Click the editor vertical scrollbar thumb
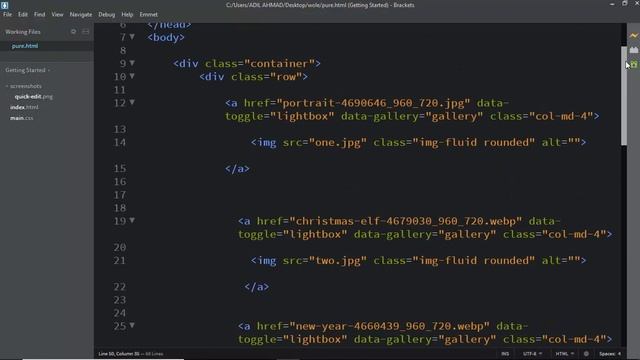640x360 pixels. pyautogui.click(x=623, y=96)
